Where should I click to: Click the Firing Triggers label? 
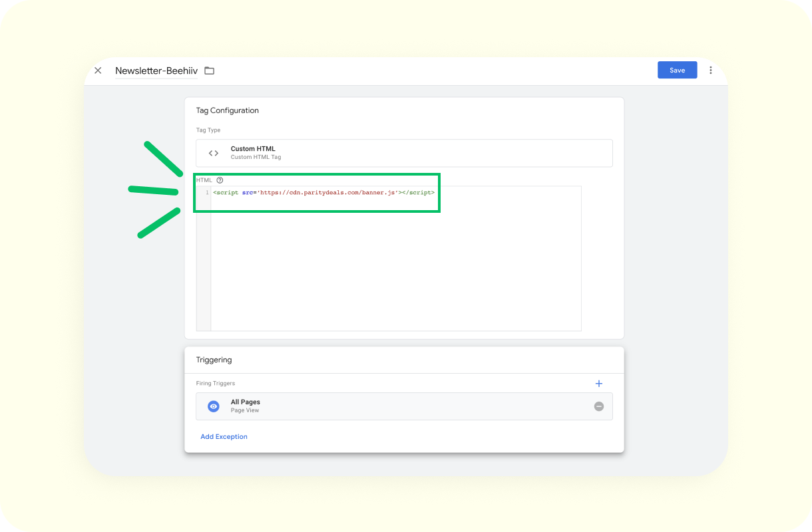coord(215,384)
